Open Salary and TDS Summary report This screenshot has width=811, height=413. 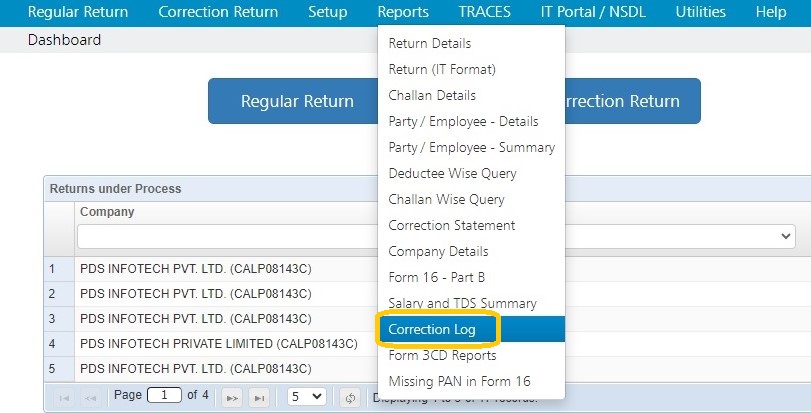coord(463,303)
